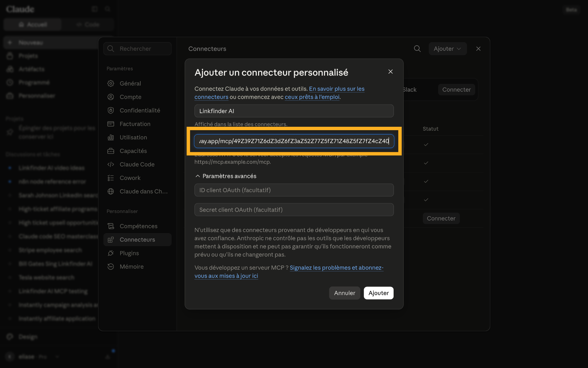Open Confidentialité settings
Image resolution: width=588 pixels, height=368 pixels.
coord(138,110)
